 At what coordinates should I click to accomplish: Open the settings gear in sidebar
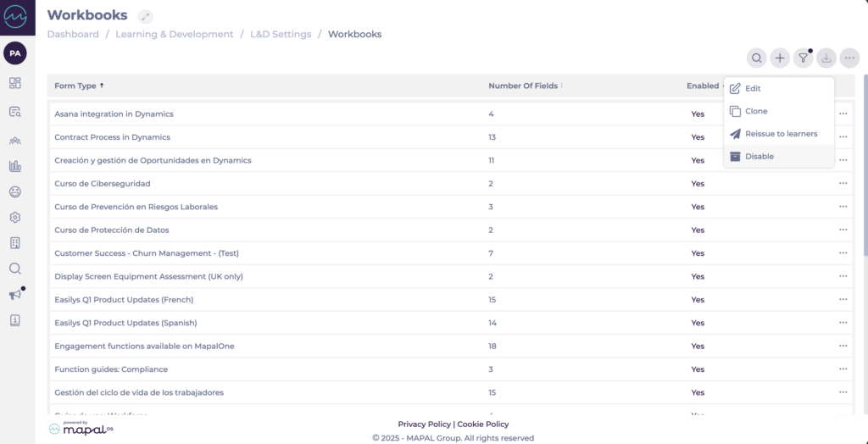15,218
